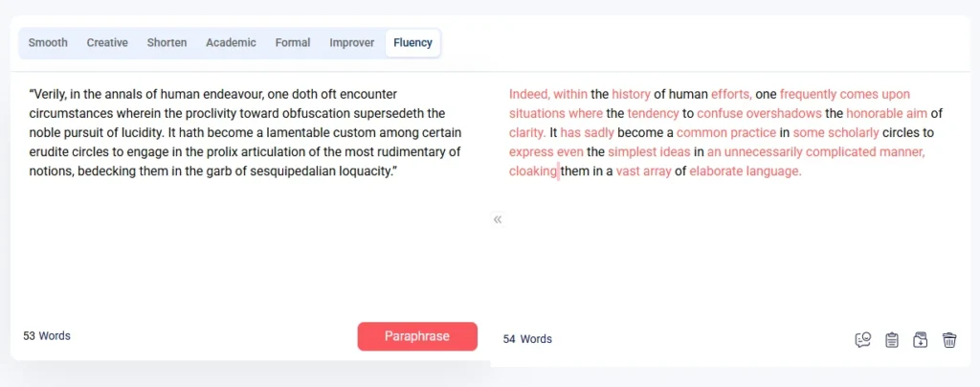The height and width of the screenshot is (387, 980).
Task: Open the feedback chat-bubble smiley icon
Action: (863, 339)
